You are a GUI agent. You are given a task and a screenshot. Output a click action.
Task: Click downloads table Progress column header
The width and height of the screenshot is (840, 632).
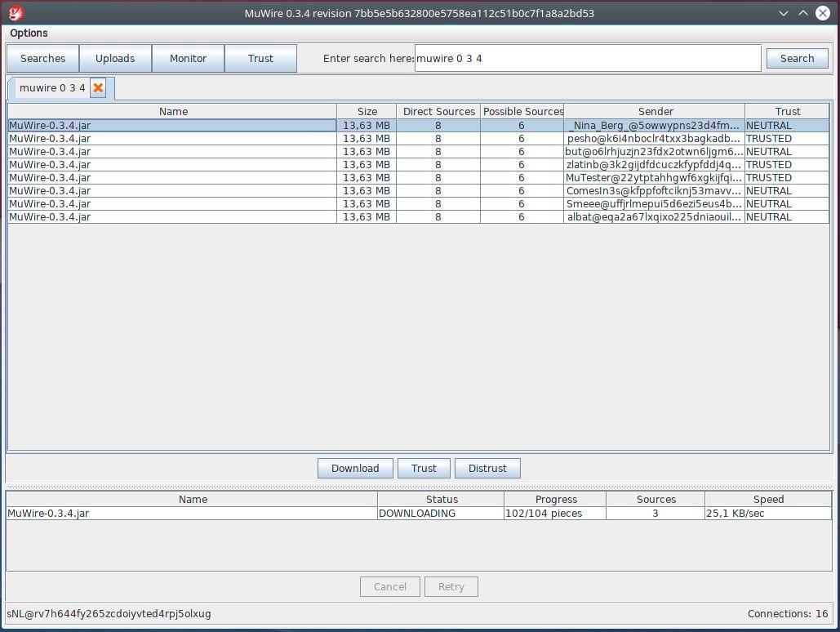pos(556,499)
